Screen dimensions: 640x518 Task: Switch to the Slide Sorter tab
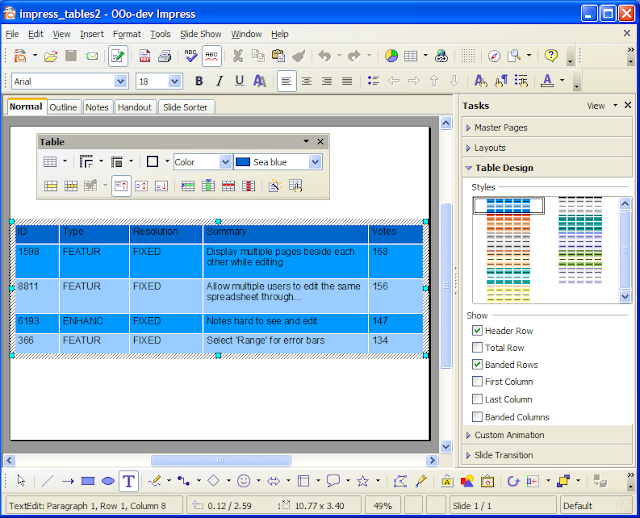185,107
